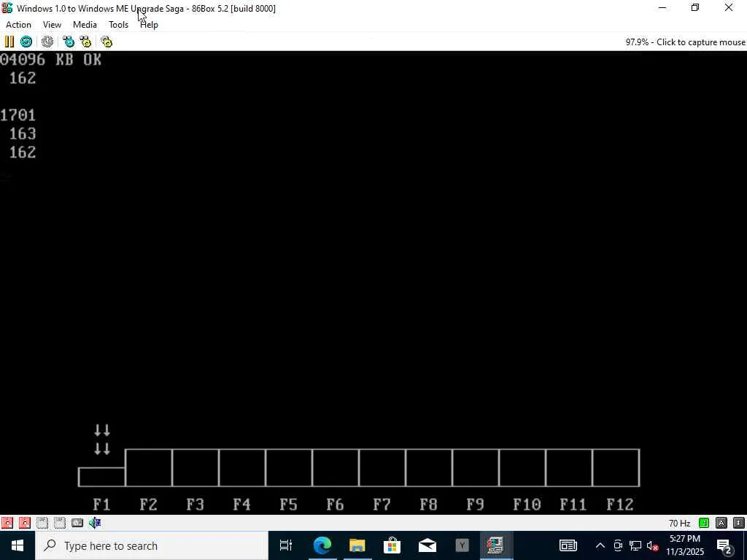The width and height of the screenshot is (747, 560).
Task: Minimize the 86Box window
Action: click(662, 8)
